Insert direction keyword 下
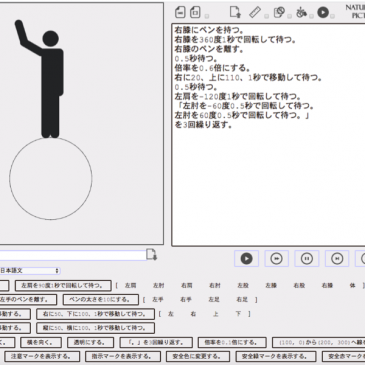This screenshot has width=365, height=365. point(238,314)
